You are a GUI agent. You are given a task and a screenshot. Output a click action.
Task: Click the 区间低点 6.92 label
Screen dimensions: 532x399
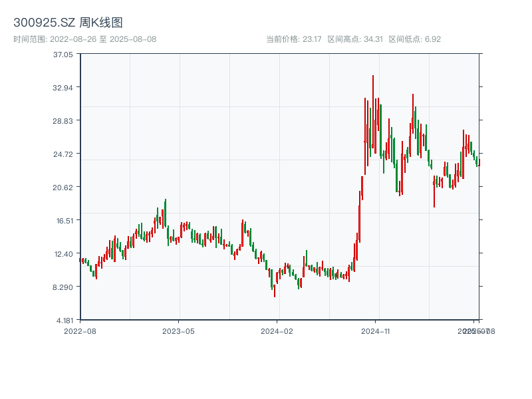pos(414,39)
